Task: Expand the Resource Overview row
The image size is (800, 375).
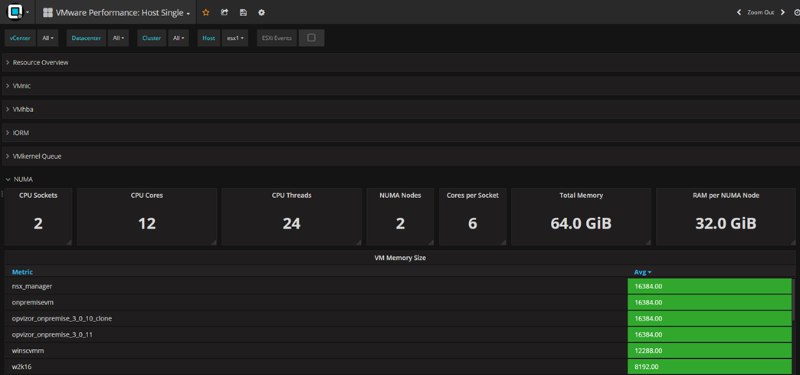Action: click(x=40, y=62)
